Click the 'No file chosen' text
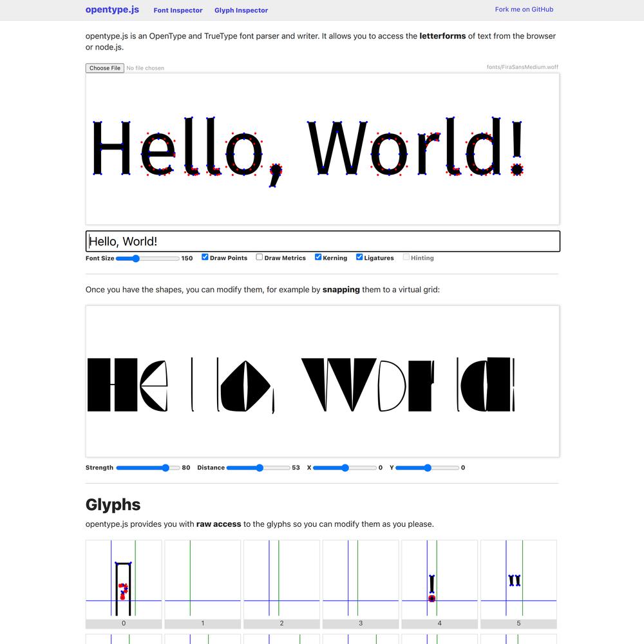Screen dimensions: 644x644 point(146,68)
